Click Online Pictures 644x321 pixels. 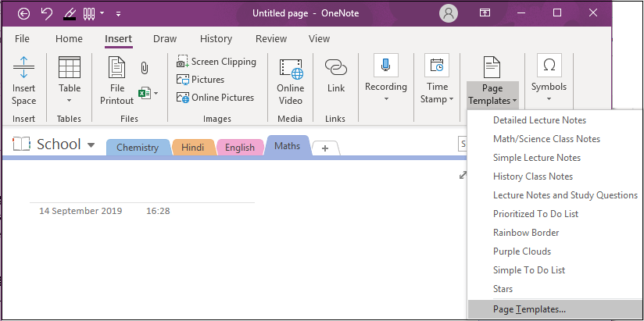(x=215, y=98)
